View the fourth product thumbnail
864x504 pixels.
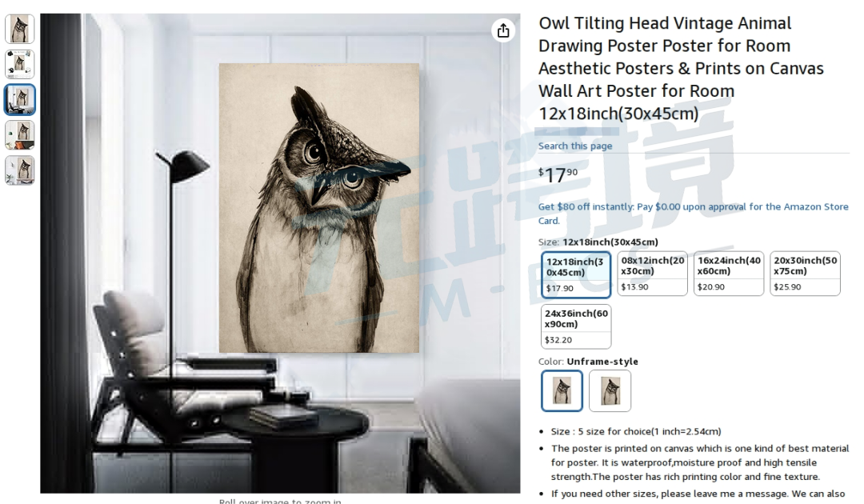[x=20, y=135]
